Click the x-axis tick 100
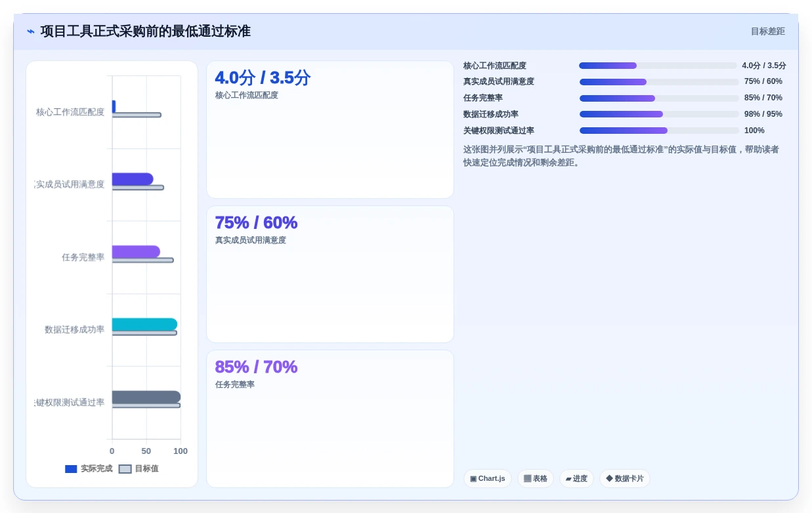This screenshot has width=812, height=513. (x=181, y=451)
